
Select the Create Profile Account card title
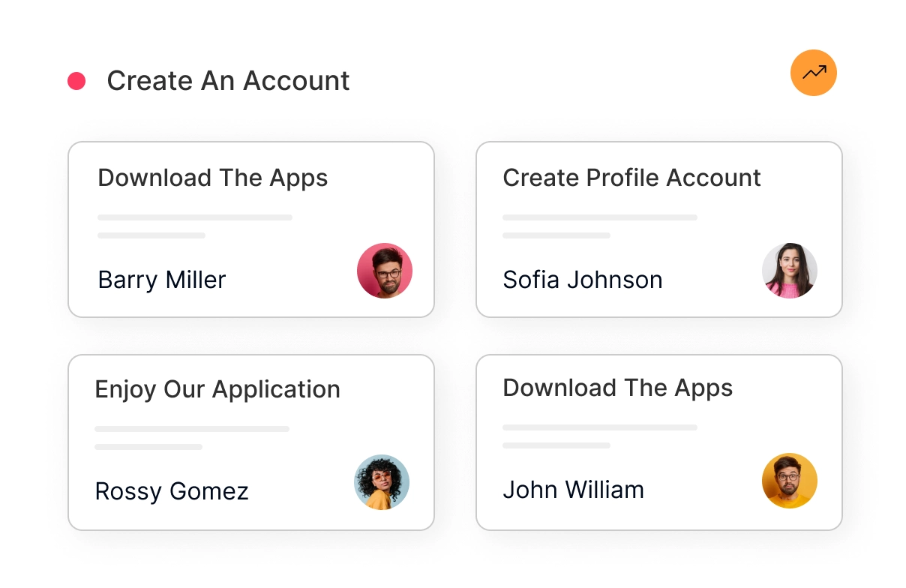pyautogui.click(x=631, y=178)
